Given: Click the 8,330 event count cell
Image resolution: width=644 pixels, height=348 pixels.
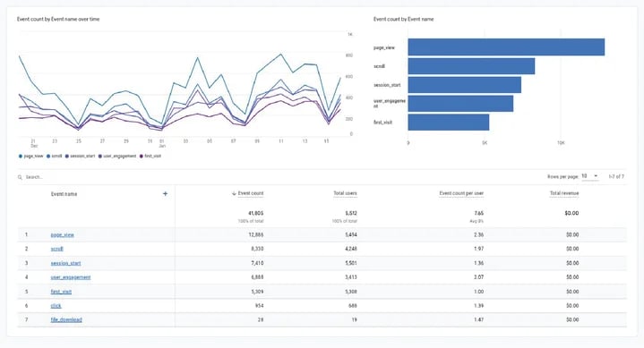Looking at the screenshot, I should pos(257,249).
